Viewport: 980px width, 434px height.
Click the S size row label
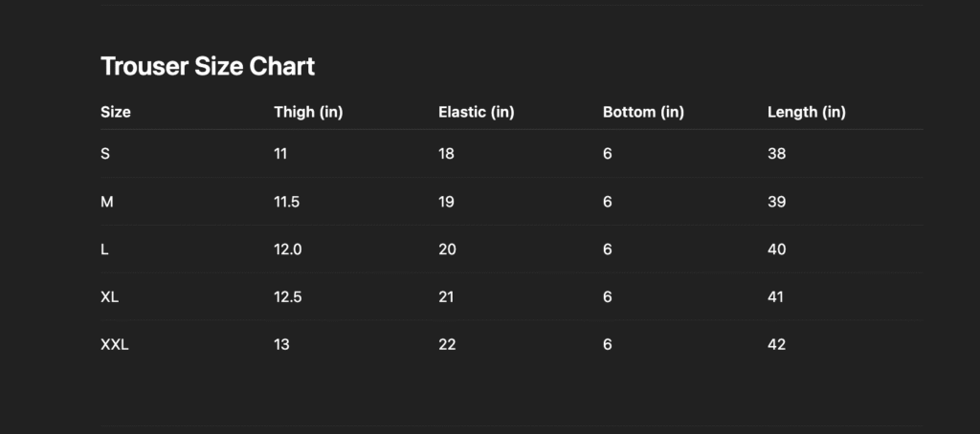pyautogui.click(x=105, y=153)
